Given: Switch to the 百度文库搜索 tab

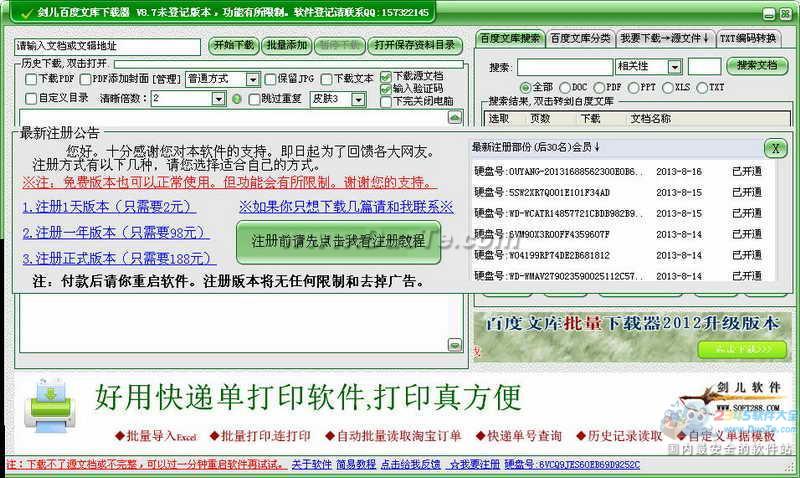Looking at the screenshot, I should (510, 38).
